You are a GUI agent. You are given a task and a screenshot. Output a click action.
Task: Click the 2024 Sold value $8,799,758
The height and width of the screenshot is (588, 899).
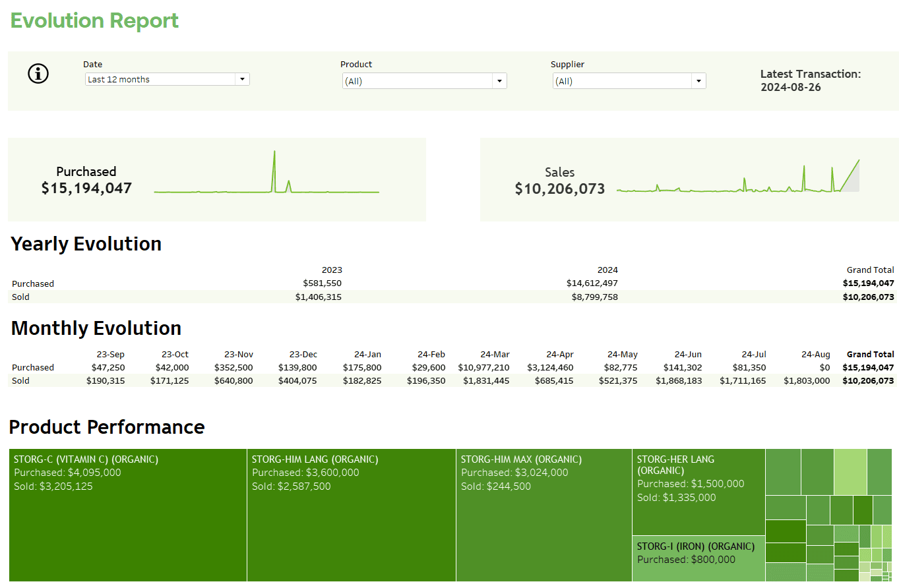tap(595, 297)
